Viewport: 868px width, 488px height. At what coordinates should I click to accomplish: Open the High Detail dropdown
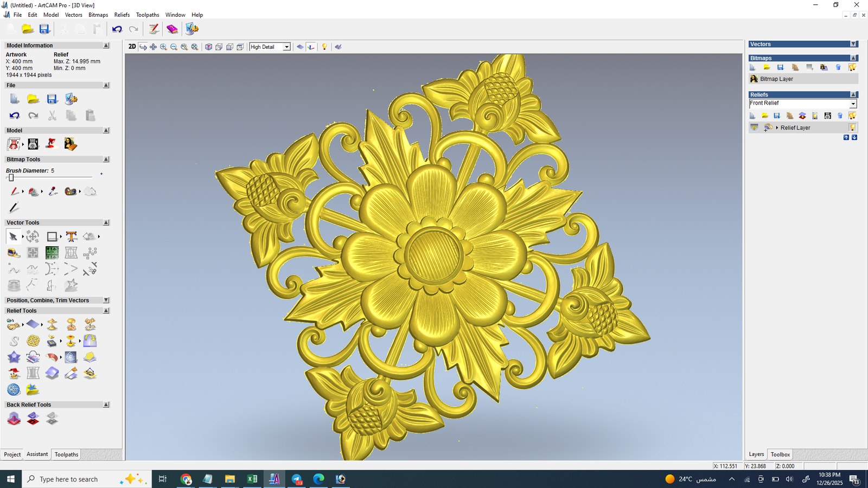[286, 47]
